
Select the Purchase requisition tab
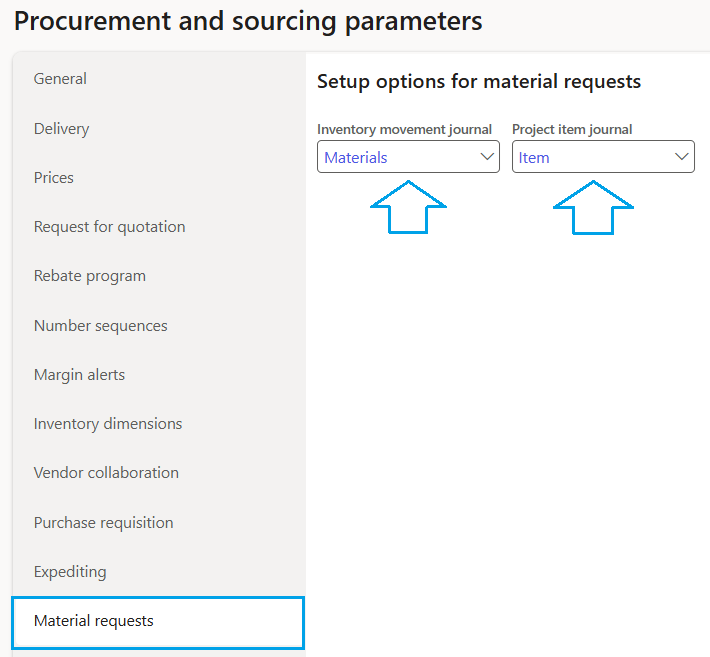[103, 523]
